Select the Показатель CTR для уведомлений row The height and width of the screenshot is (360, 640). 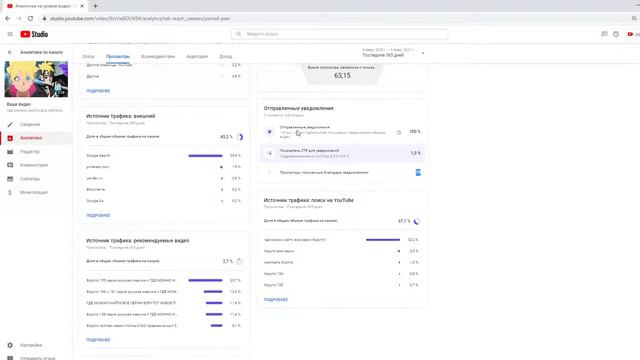point(342,153)
